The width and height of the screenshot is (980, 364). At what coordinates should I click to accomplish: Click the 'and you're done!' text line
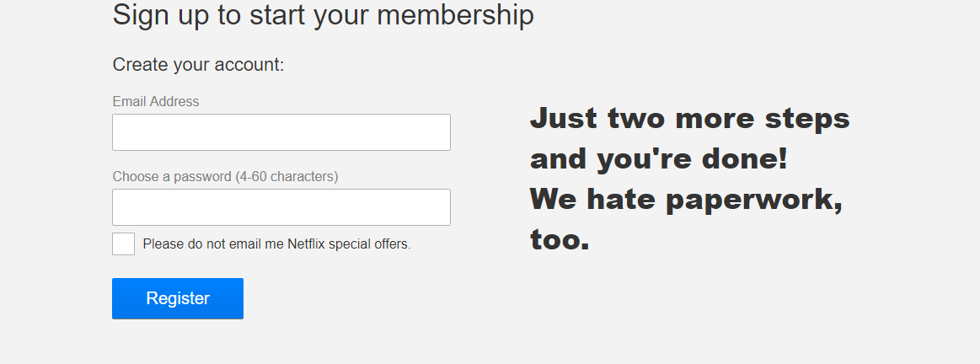(x=659, y=159)
